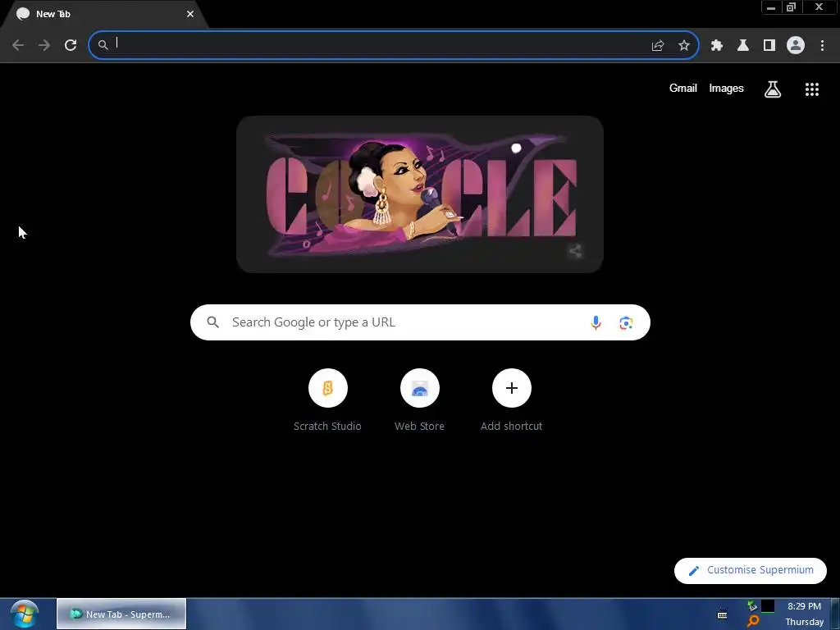Screen dimensions: 840x630
Task: Add a new shortcut tile
Action: (x=512, y=400)
